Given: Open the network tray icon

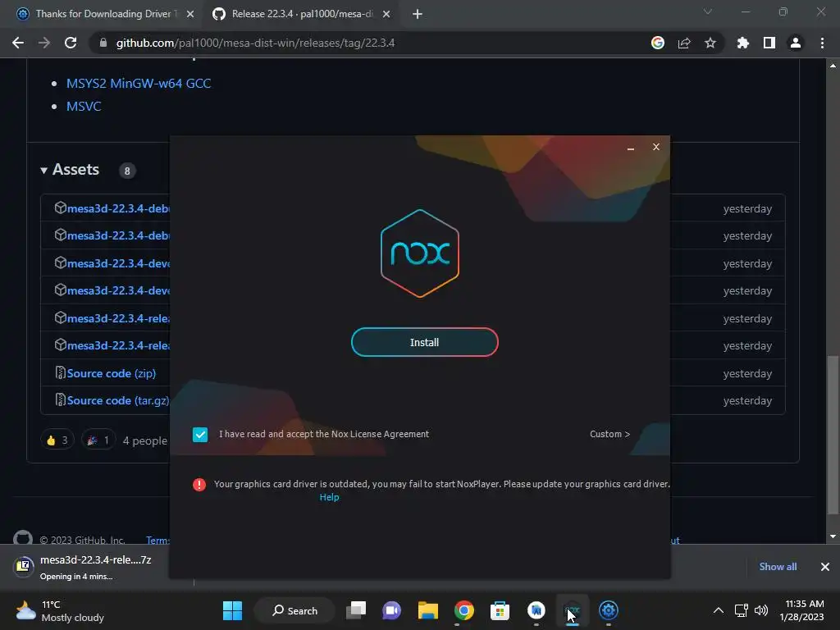Looking at the screenshot, I should coord(741,610).
